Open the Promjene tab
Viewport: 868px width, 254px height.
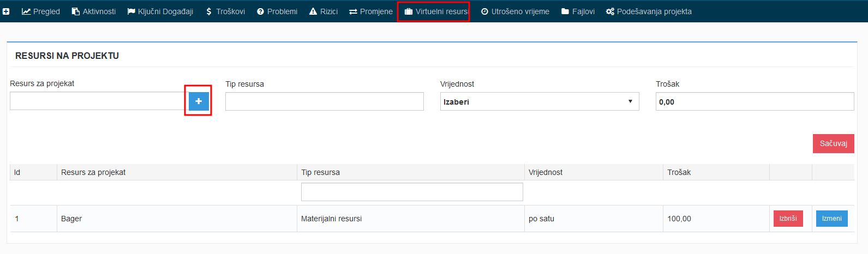(x=371, y=11)
